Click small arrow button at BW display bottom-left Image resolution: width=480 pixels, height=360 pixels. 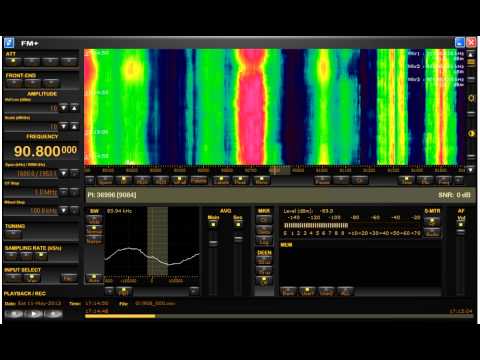(109, 291)
